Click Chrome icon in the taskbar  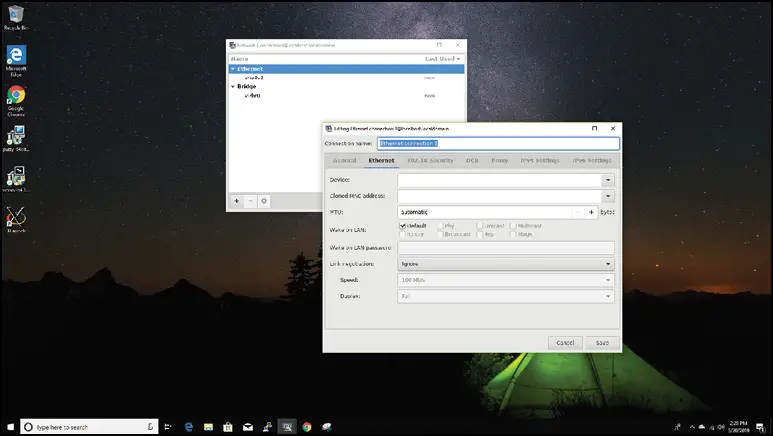tap(307, 427)
